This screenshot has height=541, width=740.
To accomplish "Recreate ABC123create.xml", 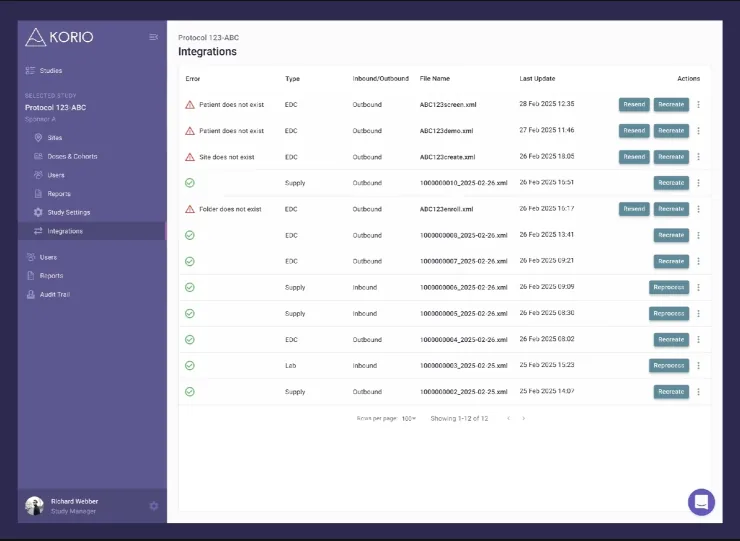I will (671, 157).
